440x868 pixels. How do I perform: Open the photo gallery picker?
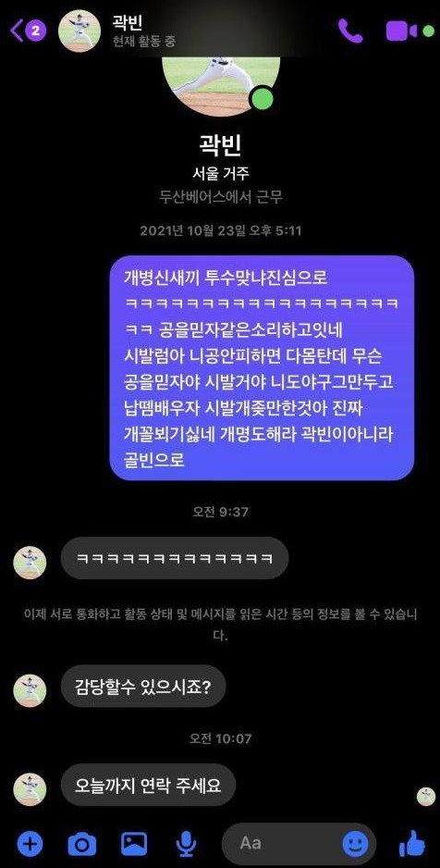pos(134,844)
